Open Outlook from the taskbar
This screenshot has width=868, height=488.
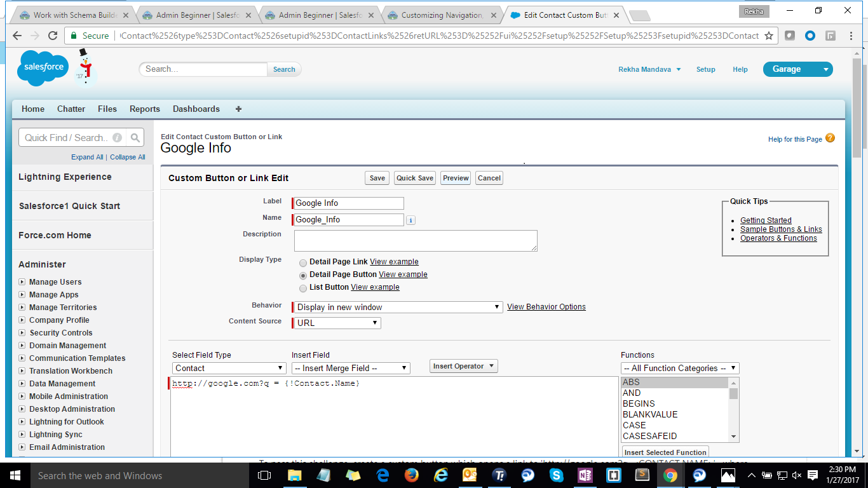click(470, 475)
